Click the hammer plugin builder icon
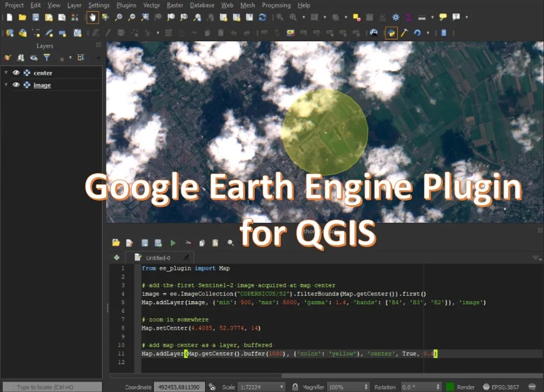 coord(404,33)
